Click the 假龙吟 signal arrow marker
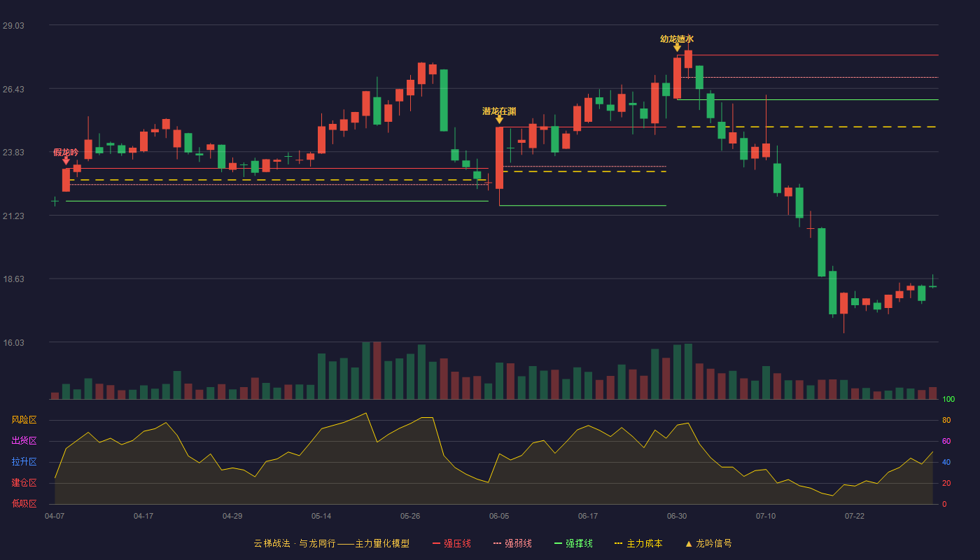The height and width of the screenshot is (560, 980). click(66, 161)
